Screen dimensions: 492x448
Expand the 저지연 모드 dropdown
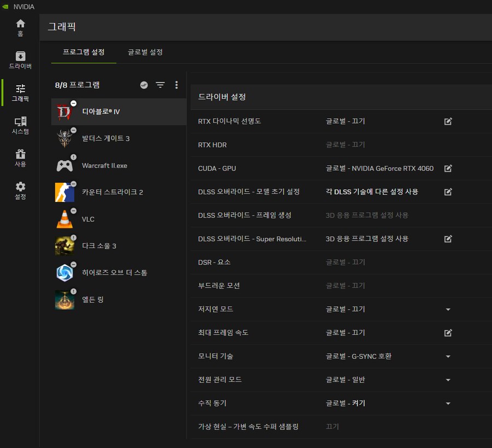(448, 309)
